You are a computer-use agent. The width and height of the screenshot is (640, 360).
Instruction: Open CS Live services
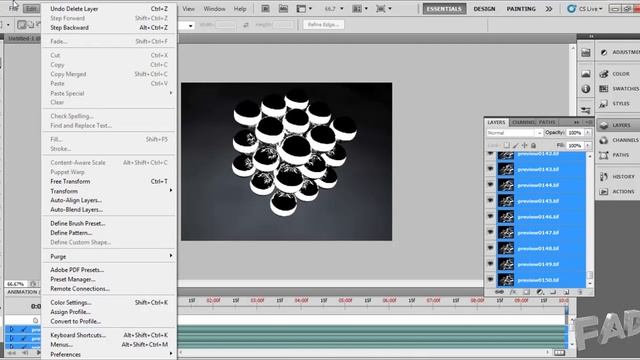point(585,9)
